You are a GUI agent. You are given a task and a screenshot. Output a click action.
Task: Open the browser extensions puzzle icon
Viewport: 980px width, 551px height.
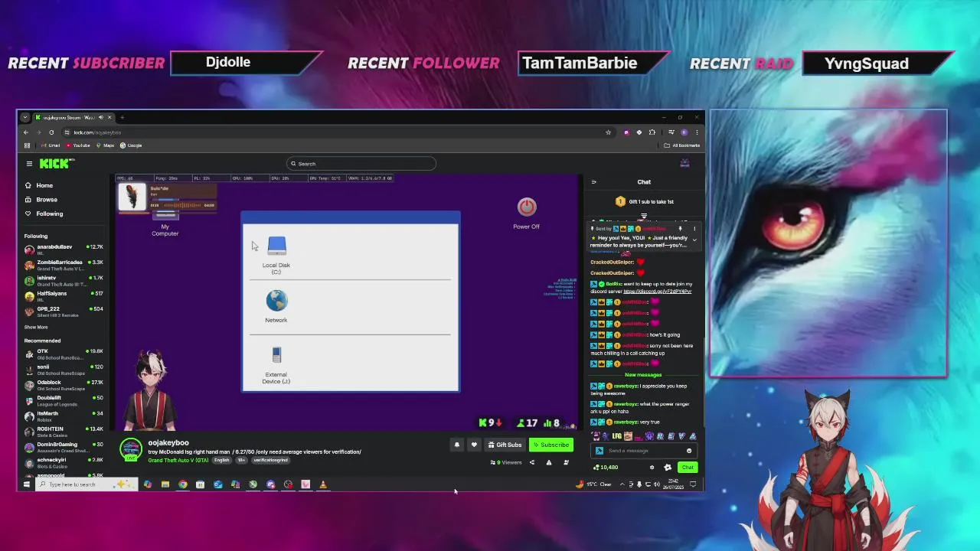coord(652,132)
